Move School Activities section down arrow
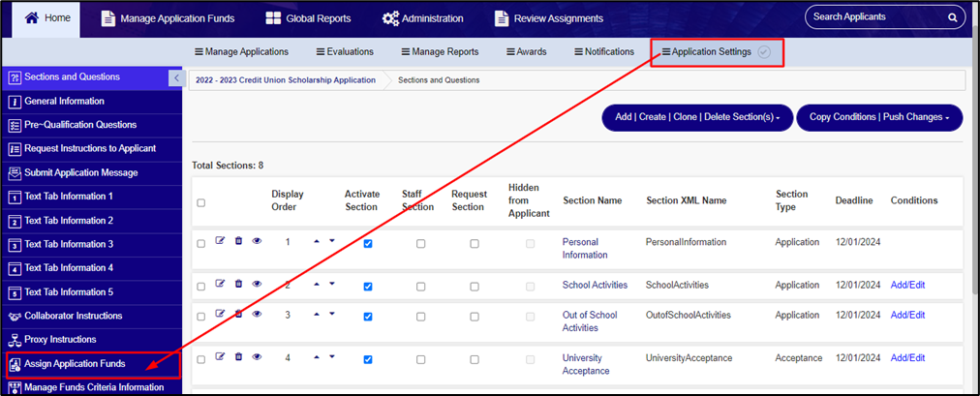 click(332, 284)
